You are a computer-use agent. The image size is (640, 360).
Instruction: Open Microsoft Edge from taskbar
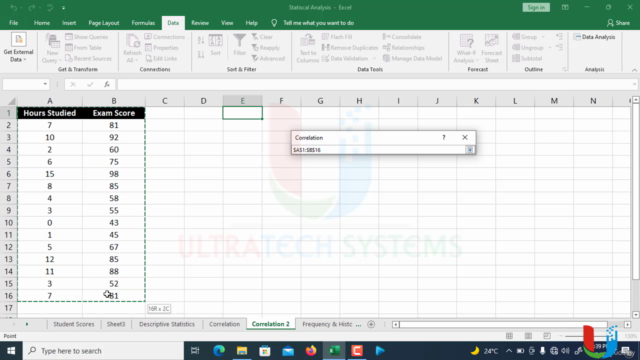click(x=219, y=351)
